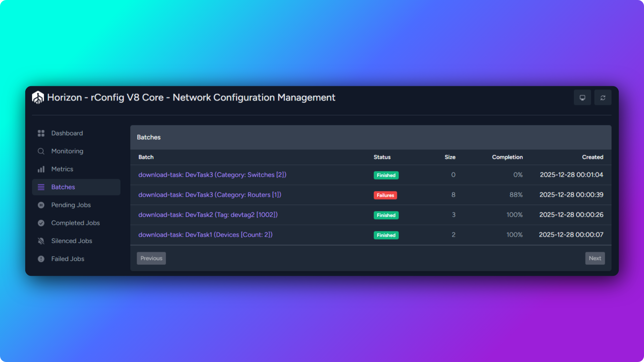644x362 pixels.
Task: Click the date 2025-12-28 00:00:26
Action: 571,215
